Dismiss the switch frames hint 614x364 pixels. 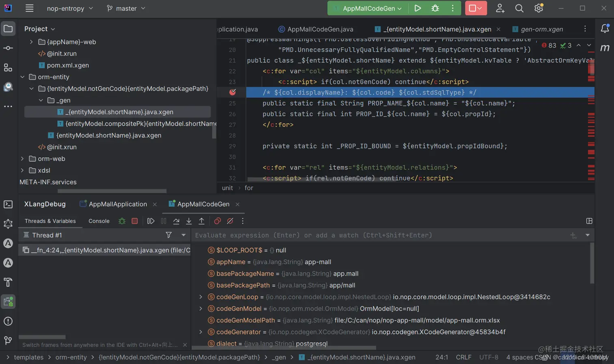185,345
